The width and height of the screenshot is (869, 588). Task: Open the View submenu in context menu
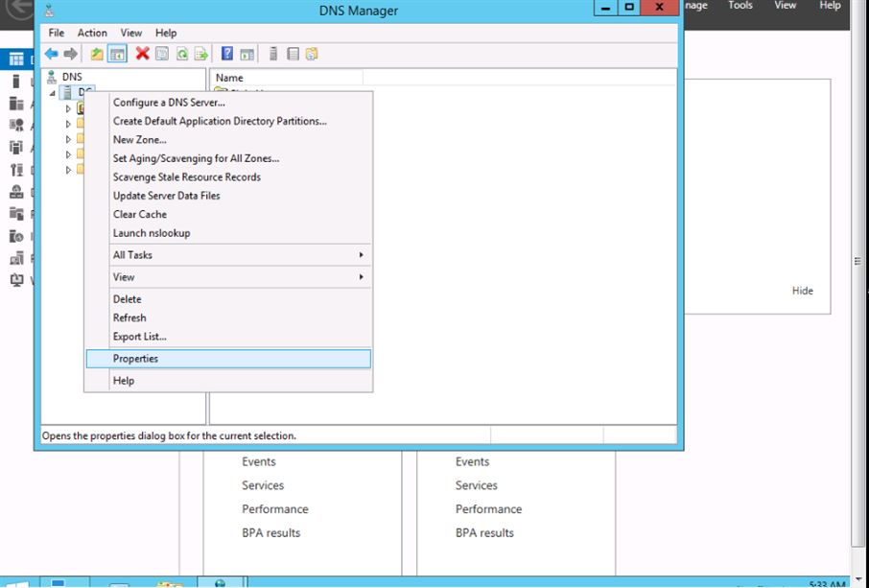tap(228, 277)
